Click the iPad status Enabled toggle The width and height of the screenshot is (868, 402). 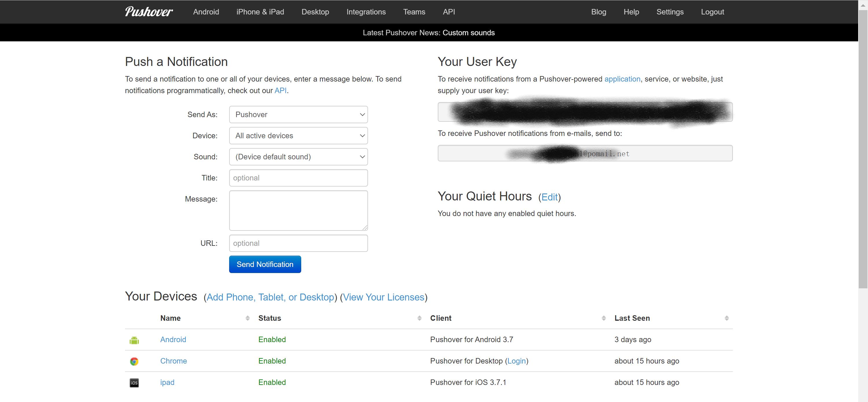coord(272,382)
